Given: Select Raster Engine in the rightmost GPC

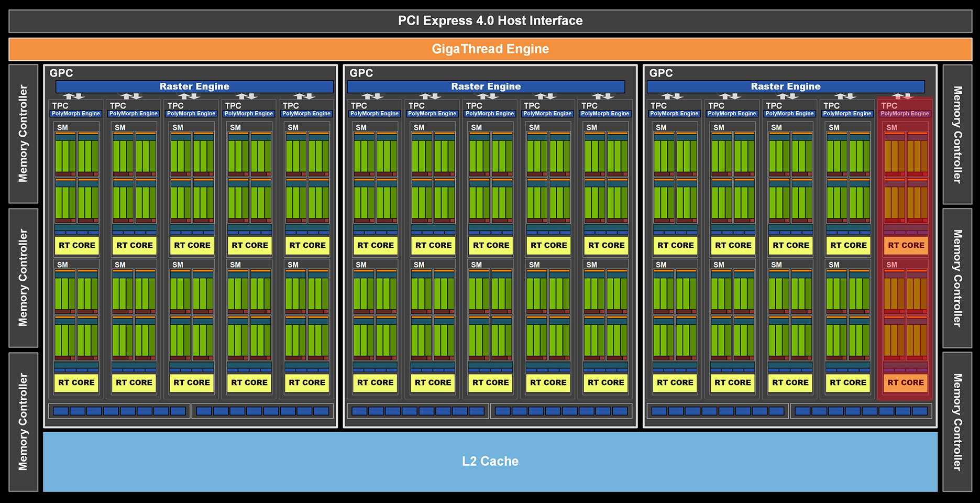Looking at the screenshot, I should [786, 86].
